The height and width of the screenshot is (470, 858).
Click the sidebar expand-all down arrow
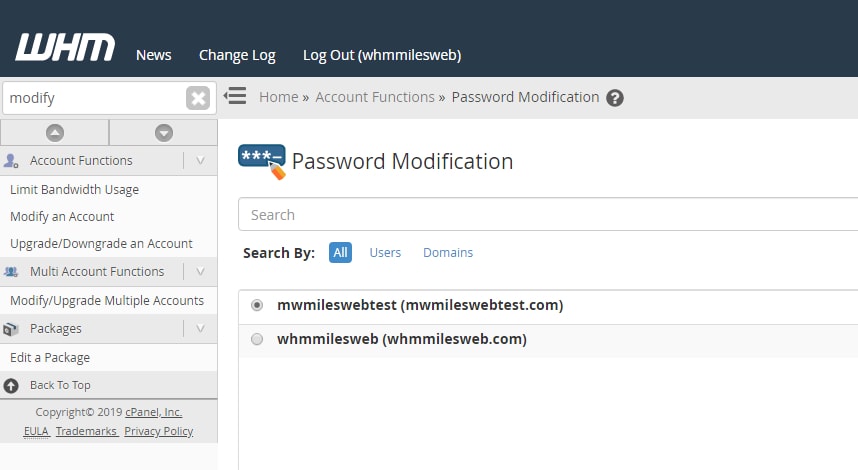click(x=164, y=133)
